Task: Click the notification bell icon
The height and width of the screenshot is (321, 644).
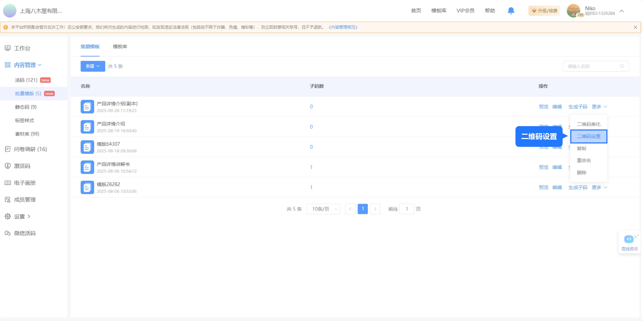Action: tap(511, 10)
